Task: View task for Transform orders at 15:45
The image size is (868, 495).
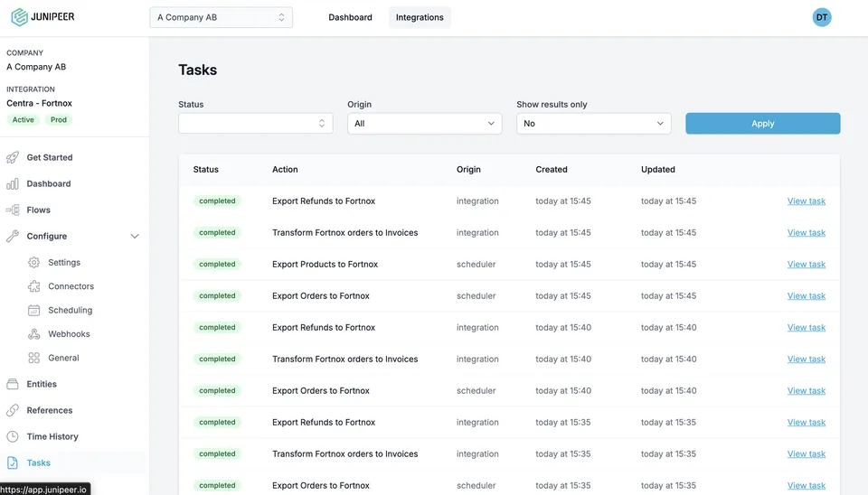Action: click(806, 233)
